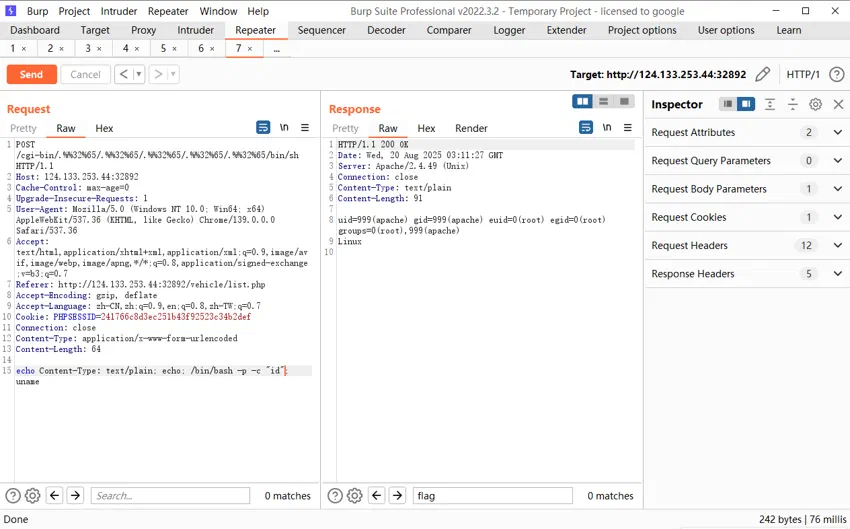
Task: Expand Response Headers section
Action: point(838,274)
